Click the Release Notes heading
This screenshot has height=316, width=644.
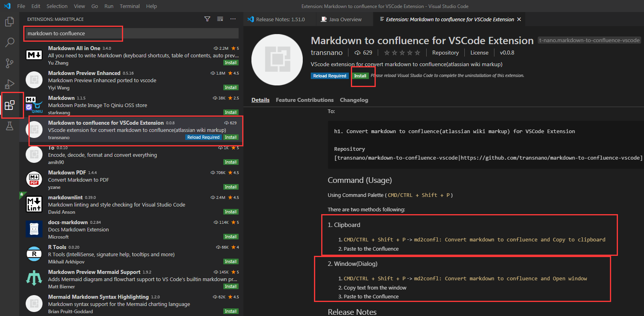352,312
